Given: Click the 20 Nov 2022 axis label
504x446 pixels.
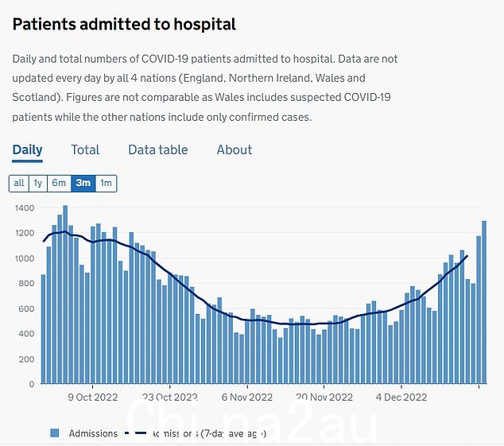Looking at the screenshot, I should (x=324, y=398).
